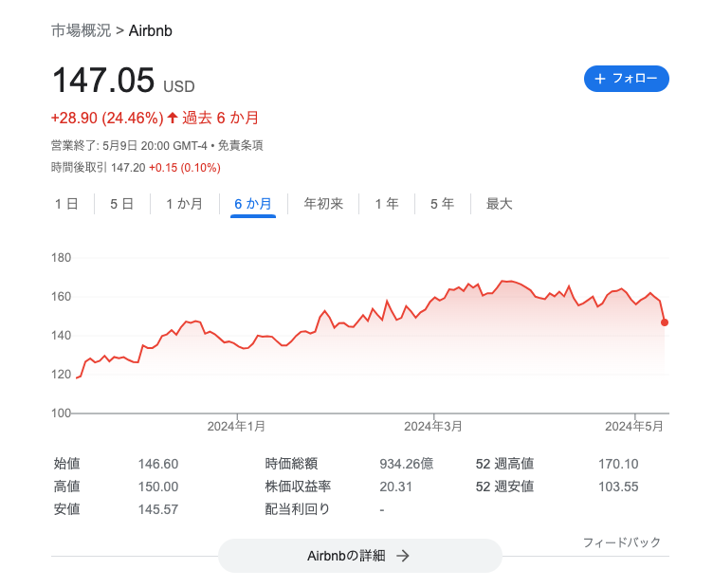Viewport: 713px width, 588px height.
Task: Switch to the 1 か月 tab
Action: (x=184, y=204)
